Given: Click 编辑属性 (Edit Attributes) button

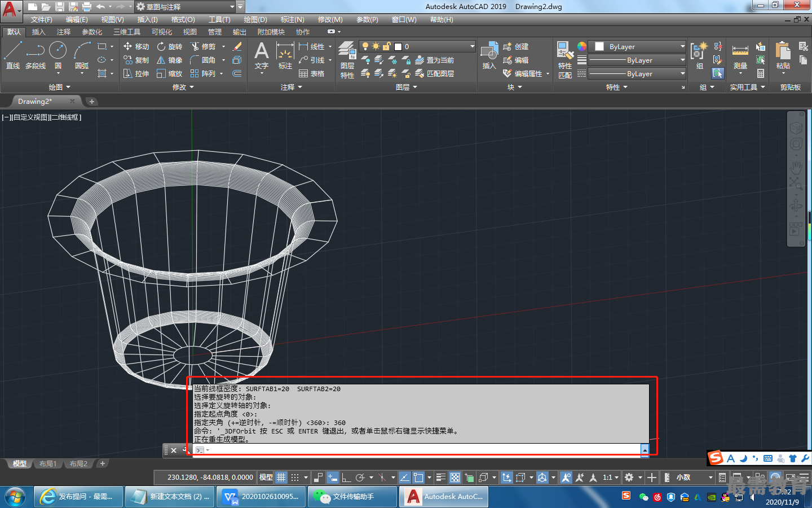Looking at the screenshot, I should pyautogui.click(x=523, y=73).
